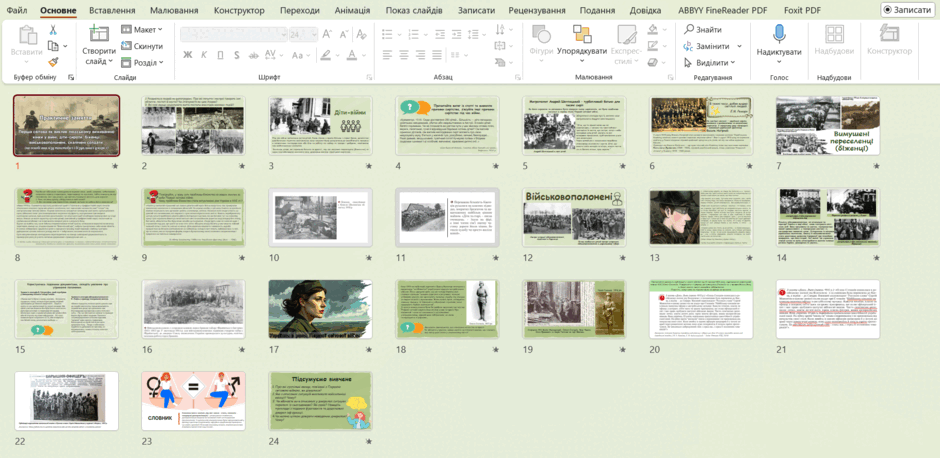
Task: Open the ABBYY FineReader PDF tab
Action: click(x=722, y=10)
